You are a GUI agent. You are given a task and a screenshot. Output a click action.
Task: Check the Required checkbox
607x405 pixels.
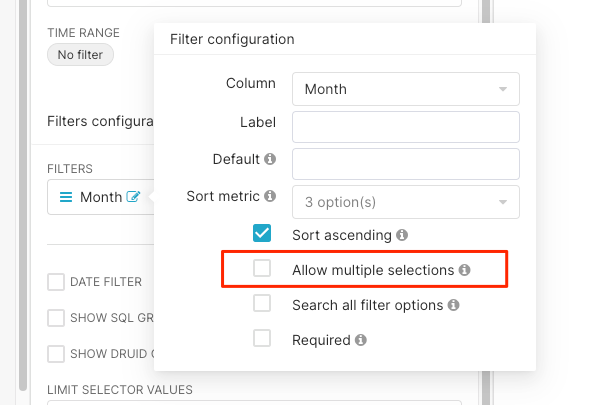(x=262, y=339)
